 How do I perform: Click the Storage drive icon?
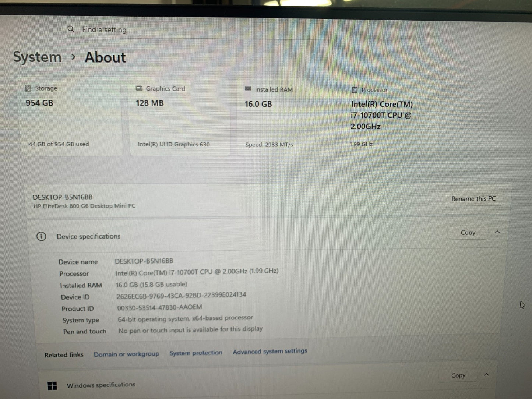(28, 88)
